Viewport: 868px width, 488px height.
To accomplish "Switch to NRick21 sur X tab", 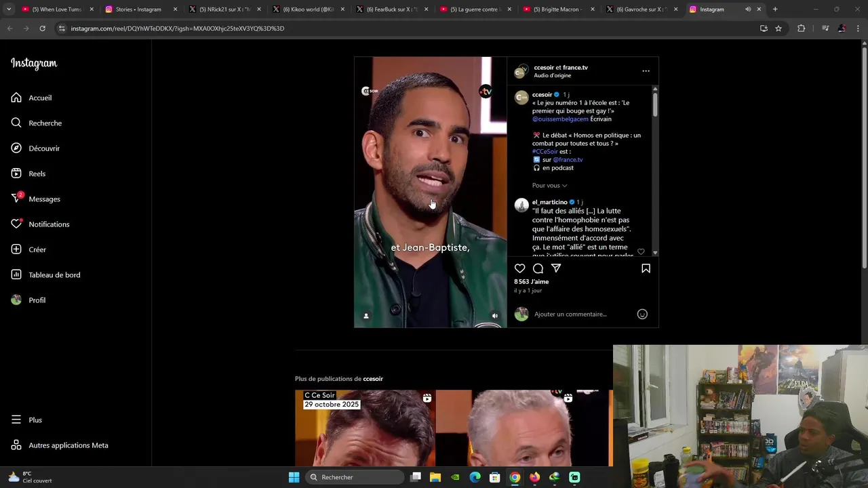I will pyautogui.click(x=224, y=9).
